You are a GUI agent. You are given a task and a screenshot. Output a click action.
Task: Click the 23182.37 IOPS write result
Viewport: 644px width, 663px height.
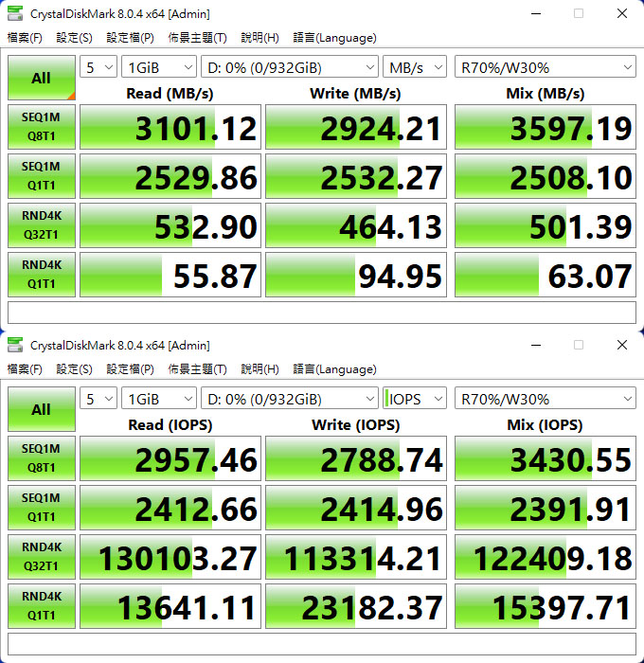356,606
